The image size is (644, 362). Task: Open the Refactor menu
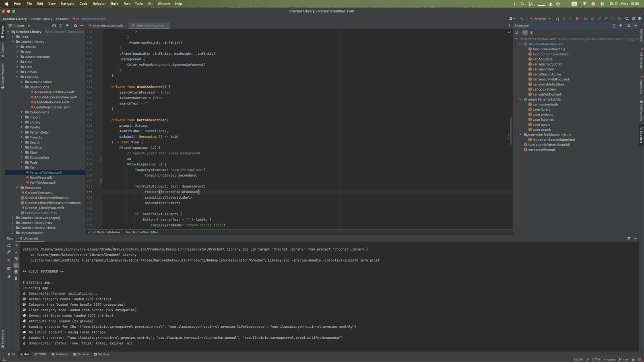(99, 4)
